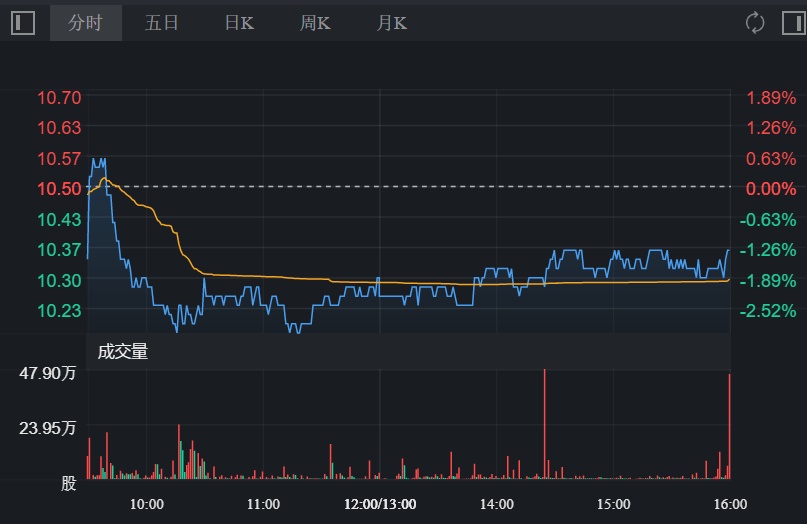
Task: Show the 月K chart
Action: point(392,23)
